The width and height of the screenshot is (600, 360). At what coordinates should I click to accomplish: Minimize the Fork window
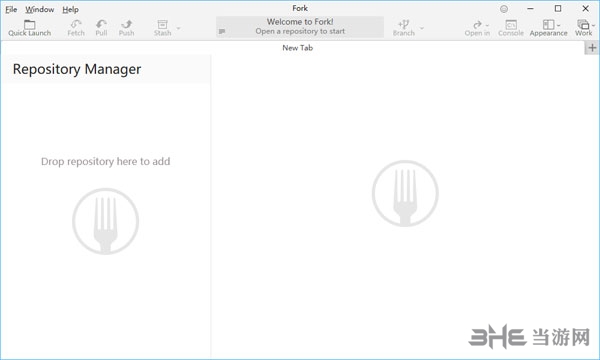click(x=530, y=8)
